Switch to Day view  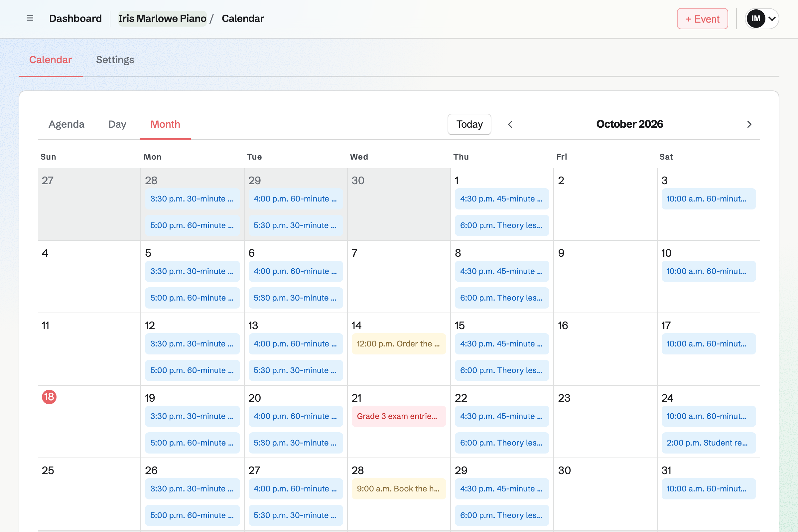click(117, 124)
